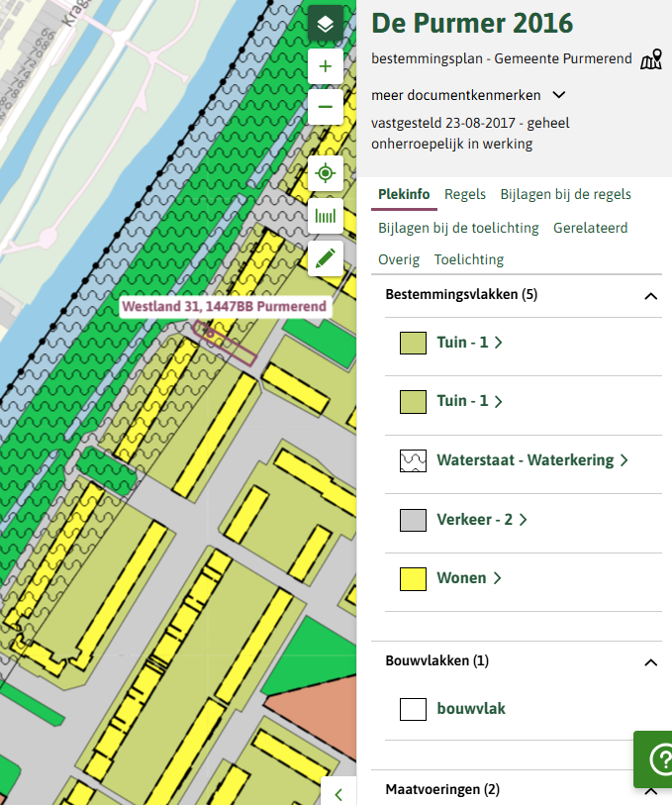Select the draw pencil tool

tap(326, 258)
